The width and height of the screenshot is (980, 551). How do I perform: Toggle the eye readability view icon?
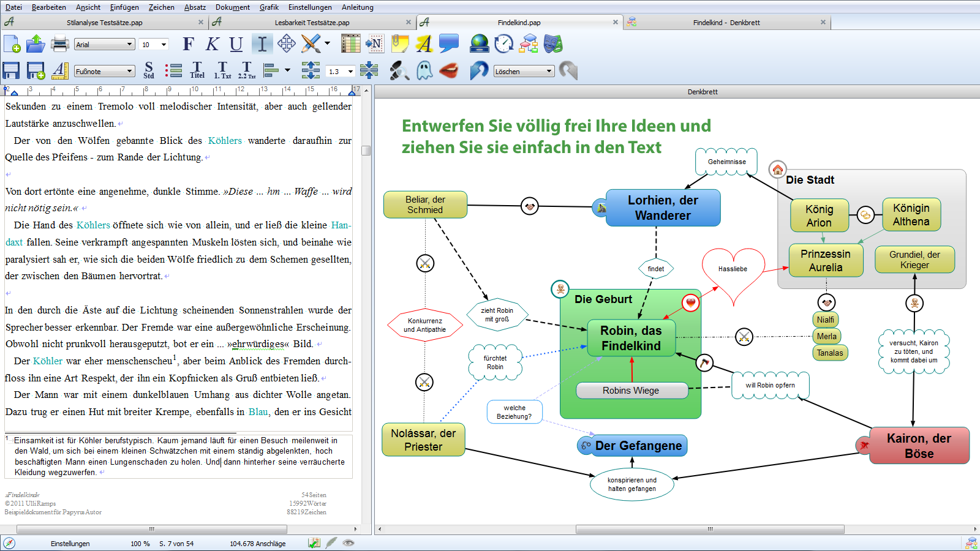point(349,543)
